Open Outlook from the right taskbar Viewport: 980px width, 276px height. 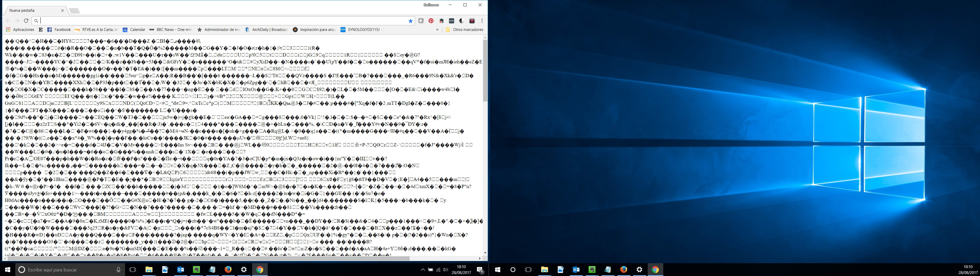point(576,270)
